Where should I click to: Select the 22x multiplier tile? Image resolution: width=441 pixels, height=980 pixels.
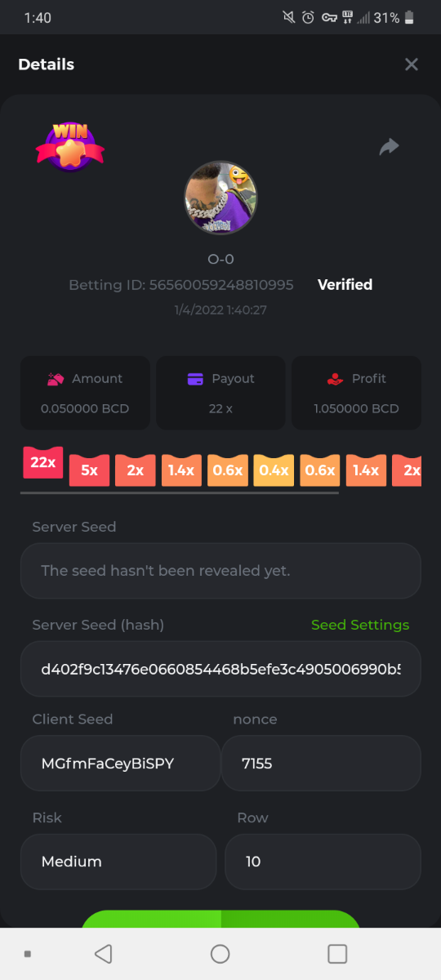point(43,462)
